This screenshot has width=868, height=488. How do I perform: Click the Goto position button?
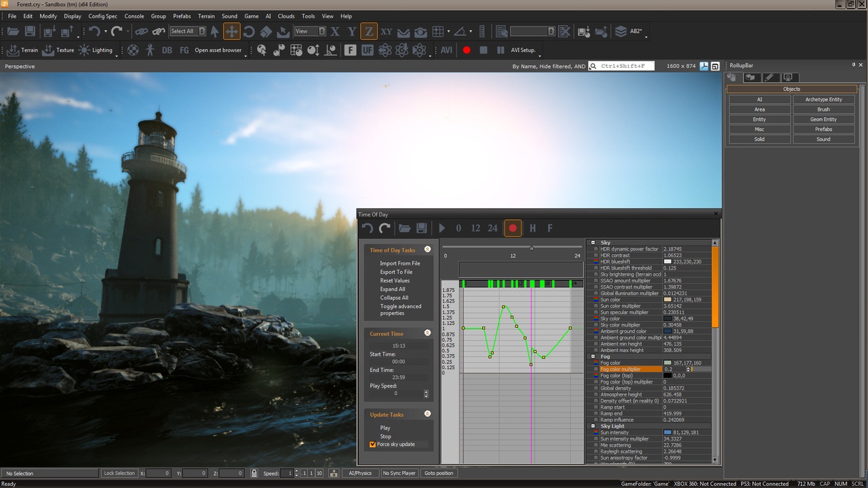[439, 473]
